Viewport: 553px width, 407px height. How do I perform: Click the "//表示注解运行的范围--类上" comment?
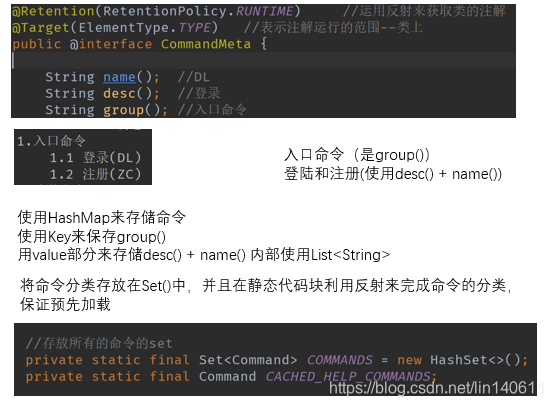click(x=333, y=28)
